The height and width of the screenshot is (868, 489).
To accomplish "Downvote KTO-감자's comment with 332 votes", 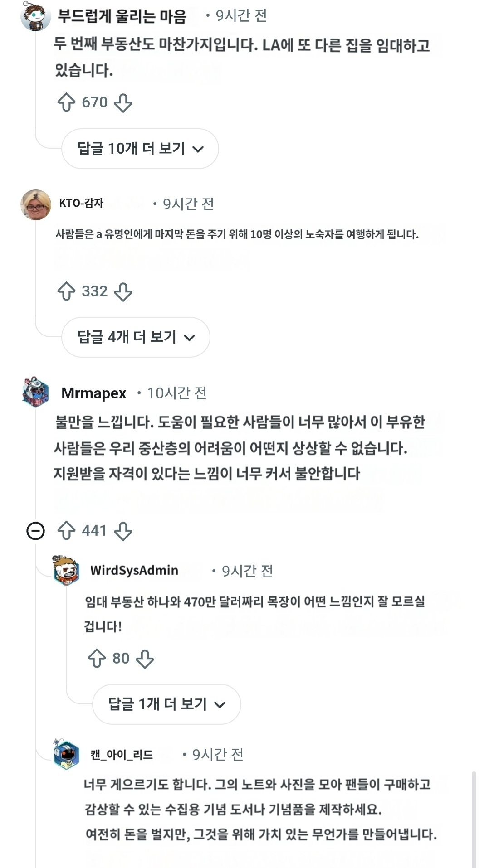I will pyautogui.click(x=123, y=292).
